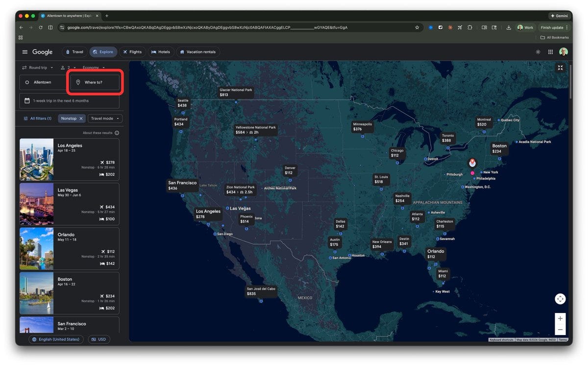Center map with the location target button
588x366 pixels.
point(560,299)
